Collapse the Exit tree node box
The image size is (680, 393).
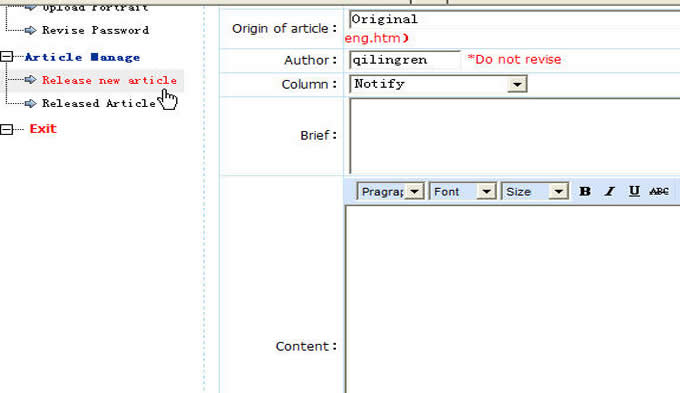click(x=6, y=129)
